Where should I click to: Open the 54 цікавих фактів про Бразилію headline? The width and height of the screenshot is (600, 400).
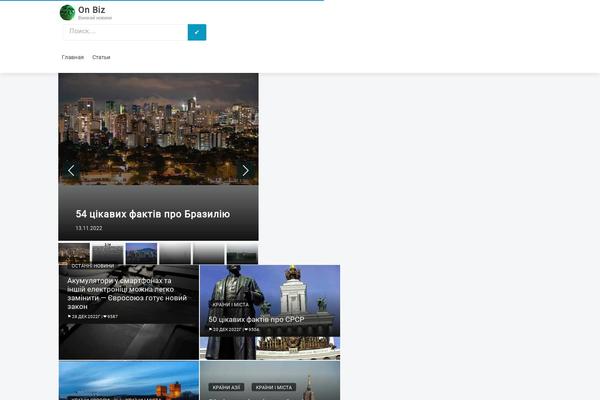click(x=153, y=214)
